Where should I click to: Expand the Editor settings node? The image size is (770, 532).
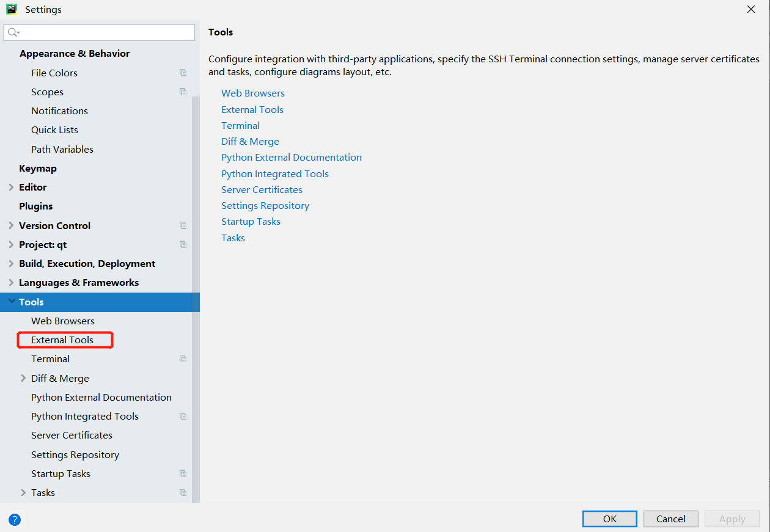11,188
